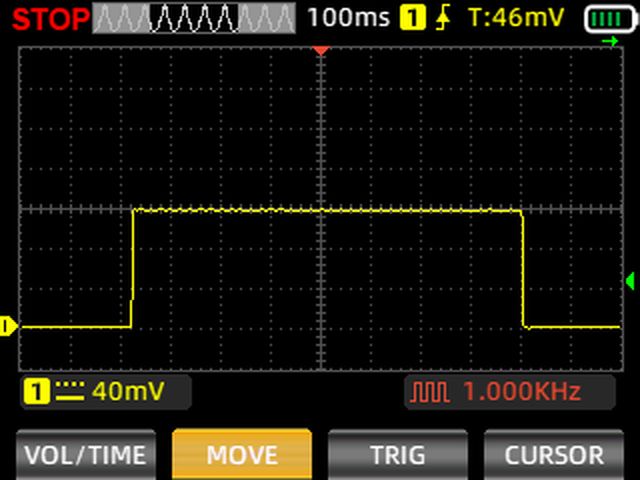Select the 1.000KHz frequency readout

click(x=521, y=392)
